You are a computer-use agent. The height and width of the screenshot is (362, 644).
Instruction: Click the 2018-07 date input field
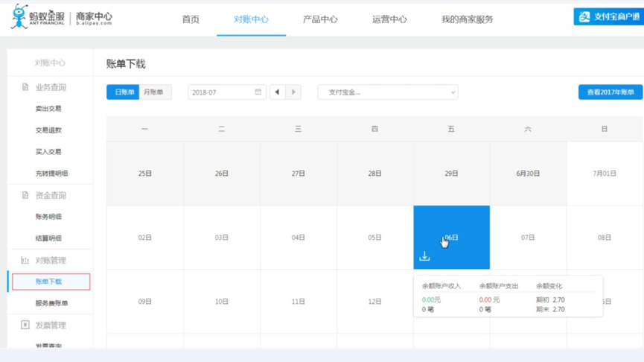(221, 92)
